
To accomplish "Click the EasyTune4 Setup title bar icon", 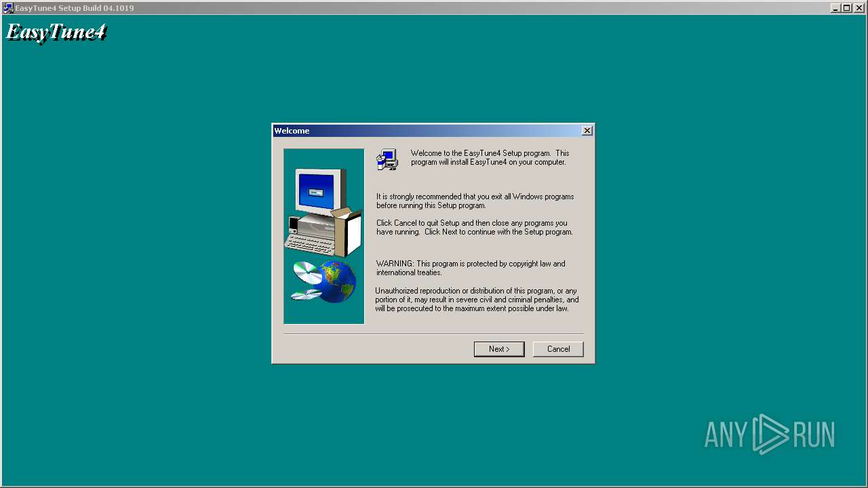I will point(8,8).
